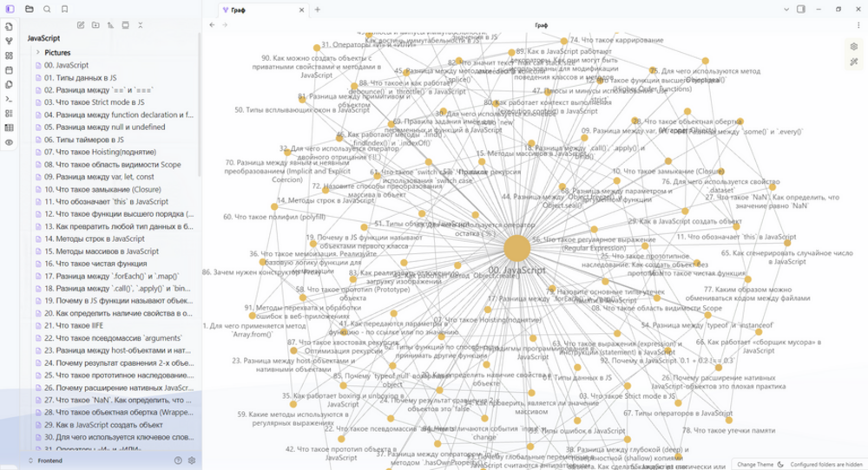The height and width of the screenshot is (470, 868).
Task: Open graph view from the ribbon
Action: coord(10,41)
